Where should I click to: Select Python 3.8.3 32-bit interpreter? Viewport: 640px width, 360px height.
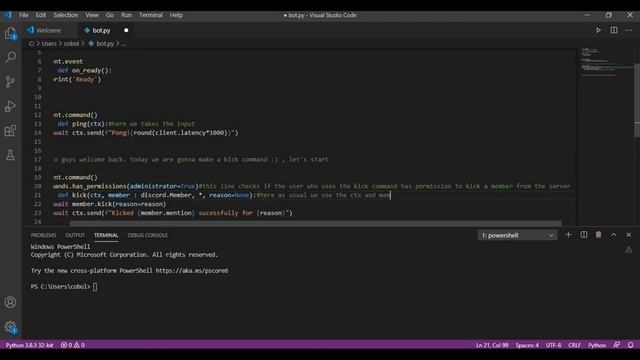29,345
